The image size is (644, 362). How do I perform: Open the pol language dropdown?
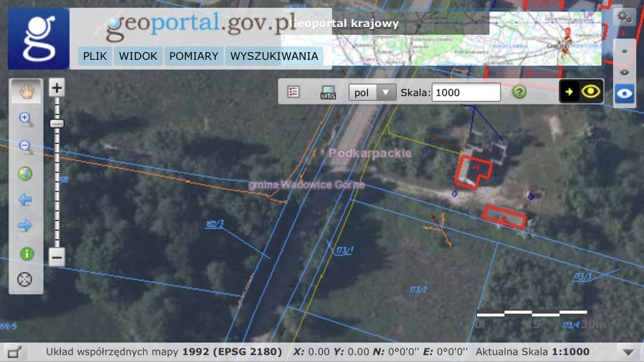(x=372, y=92)
